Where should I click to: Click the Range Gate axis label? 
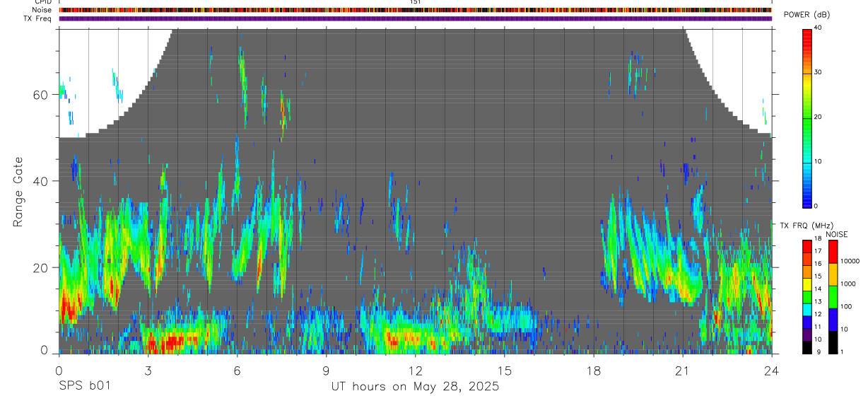[18, 192]
